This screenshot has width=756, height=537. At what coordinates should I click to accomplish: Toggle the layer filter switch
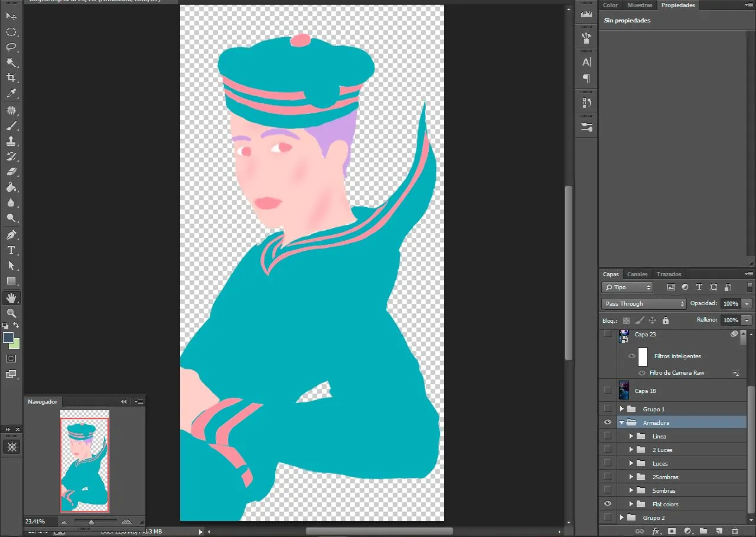click(x=750, y=287)
